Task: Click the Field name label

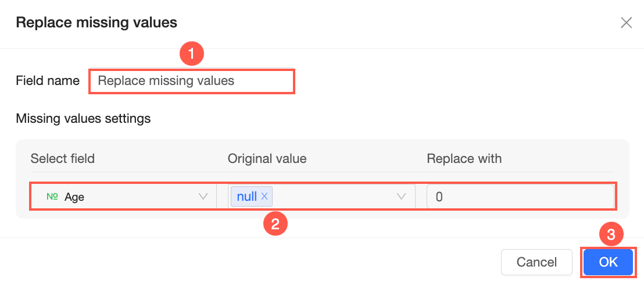Action: tap(48, 81)
